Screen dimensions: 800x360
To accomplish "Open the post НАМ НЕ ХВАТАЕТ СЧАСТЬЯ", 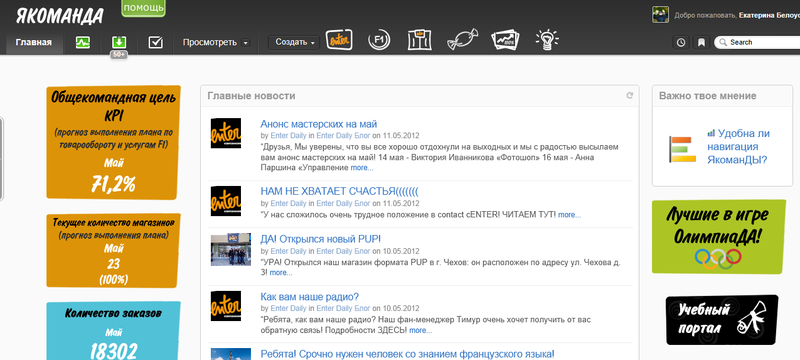I will 339,192.
